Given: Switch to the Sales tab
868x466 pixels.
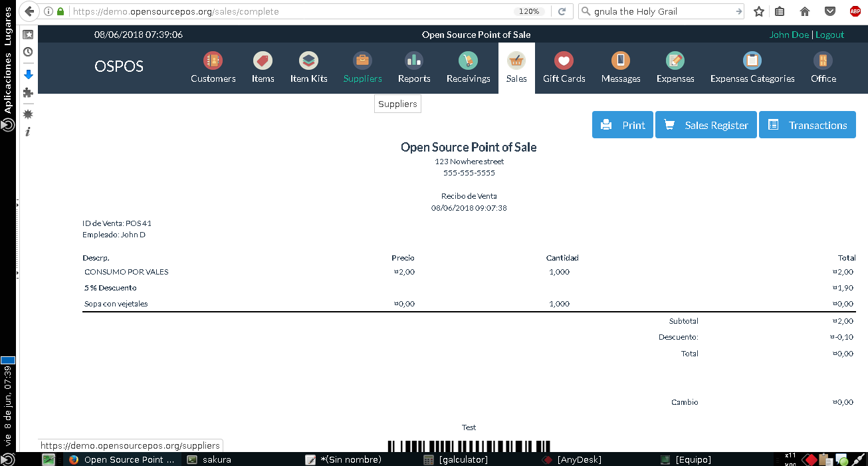Looking at the screenshot, I should [516, 66].
